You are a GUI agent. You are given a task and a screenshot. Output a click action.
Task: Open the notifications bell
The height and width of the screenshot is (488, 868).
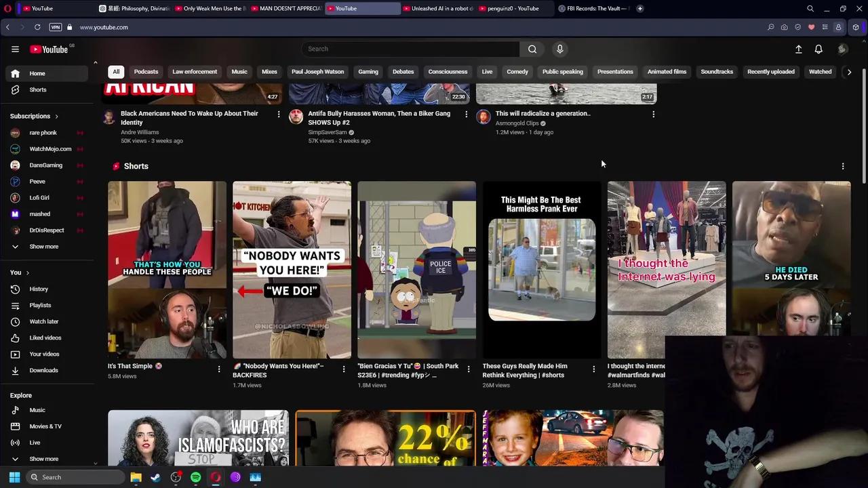tap(818, 49)
